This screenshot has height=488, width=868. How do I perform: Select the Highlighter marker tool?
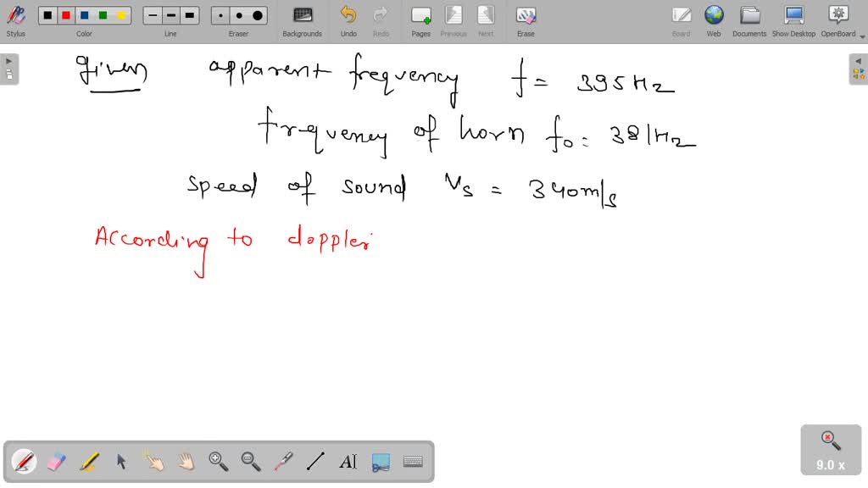click(x=89, y=461)
